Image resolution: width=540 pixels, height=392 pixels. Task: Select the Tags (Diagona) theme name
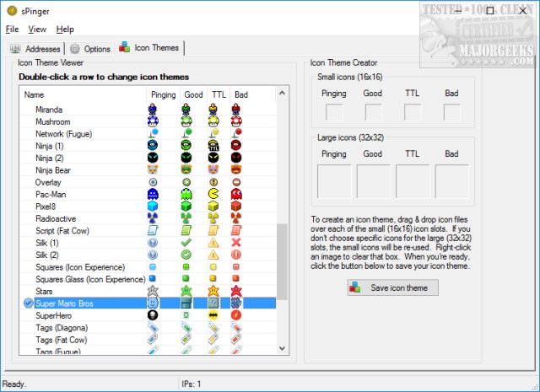62,328
